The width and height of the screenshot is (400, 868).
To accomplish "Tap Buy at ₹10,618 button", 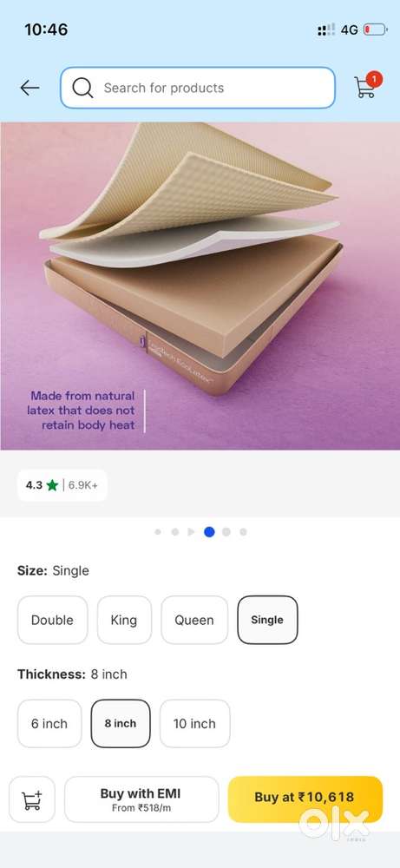I will click(305, 799).
